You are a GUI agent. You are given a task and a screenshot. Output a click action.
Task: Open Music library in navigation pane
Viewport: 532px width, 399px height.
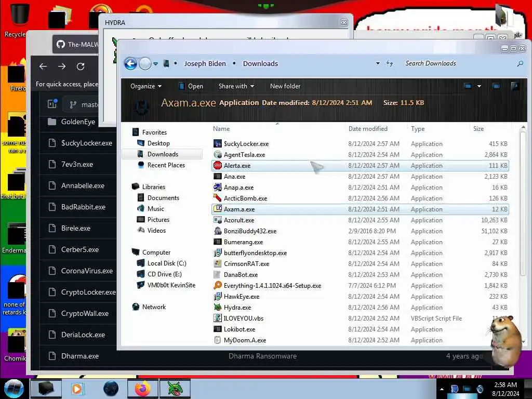click(155, 209)
